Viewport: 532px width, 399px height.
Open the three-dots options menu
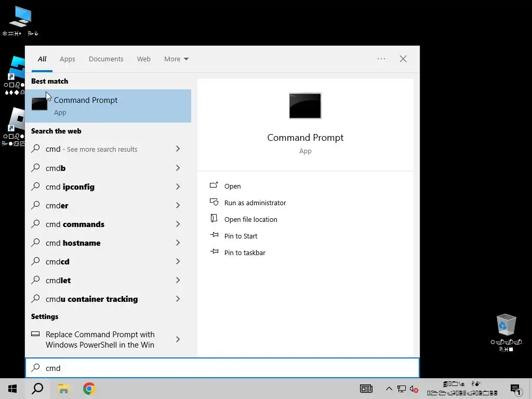pos(381,59)
